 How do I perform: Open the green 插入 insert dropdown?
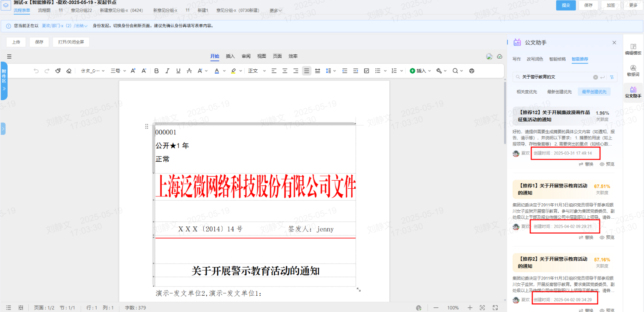coord(420,71)
